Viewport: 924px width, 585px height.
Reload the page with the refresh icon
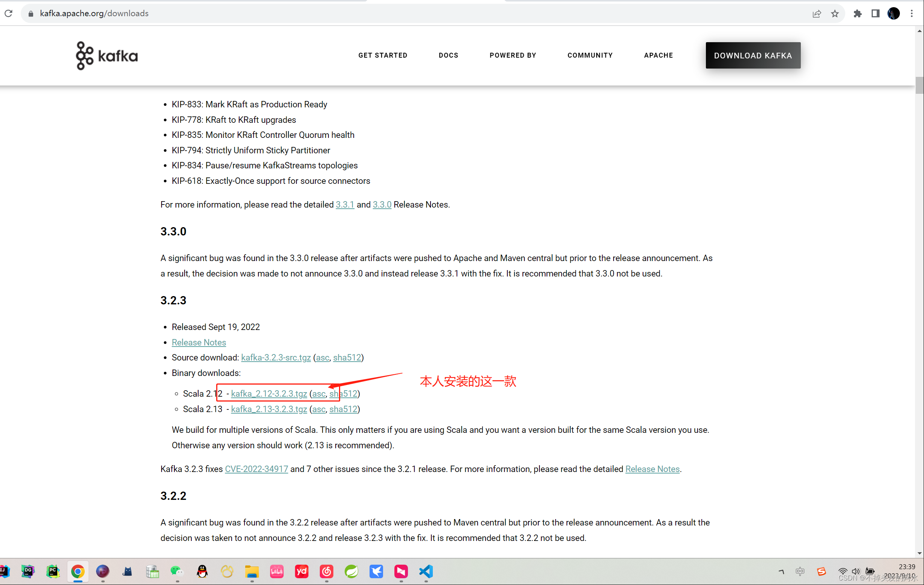click(8, 14)
